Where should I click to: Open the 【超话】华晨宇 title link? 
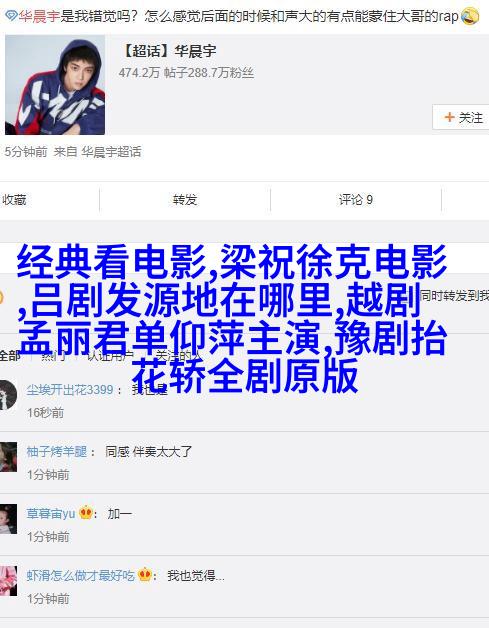tap(168, 51)
